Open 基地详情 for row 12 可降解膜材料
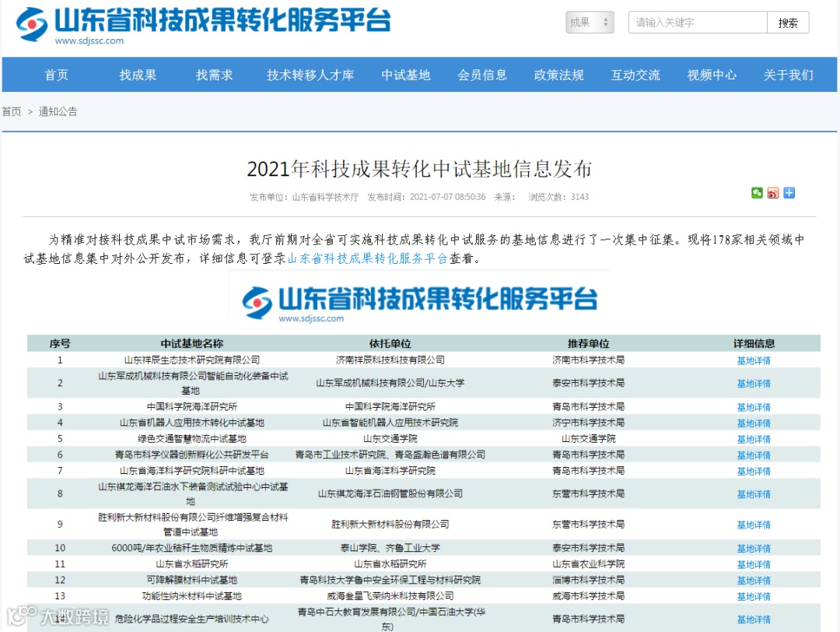The height and width of the screenshot is (632, 840). tap(754, 581)
